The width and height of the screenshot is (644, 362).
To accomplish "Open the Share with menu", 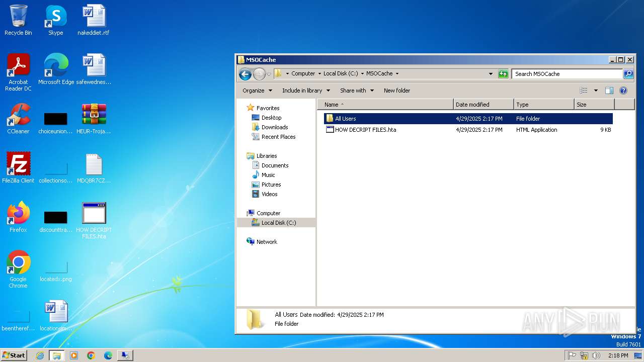I will tap(357, 90).
